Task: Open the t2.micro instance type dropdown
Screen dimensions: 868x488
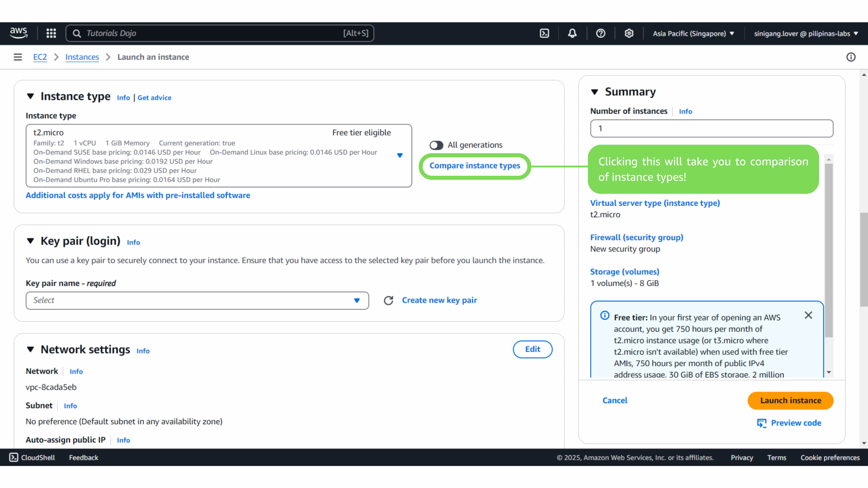Action: click(400, 156)
